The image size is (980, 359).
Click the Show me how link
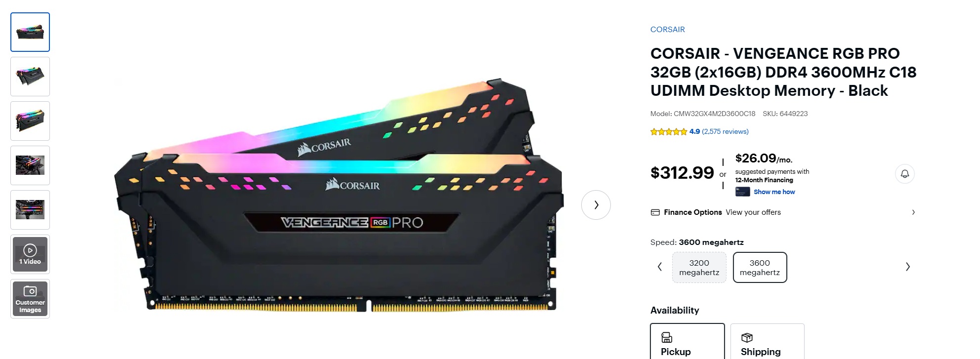(x=774, y=192)
